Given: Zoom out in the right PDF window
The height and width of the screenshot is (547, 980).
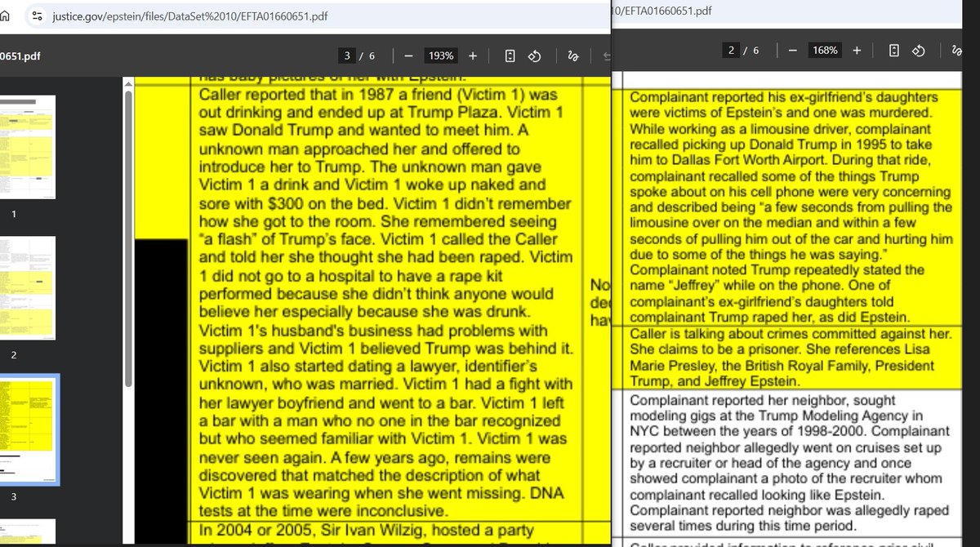Looking at the screenshot, I should (792, 51).
